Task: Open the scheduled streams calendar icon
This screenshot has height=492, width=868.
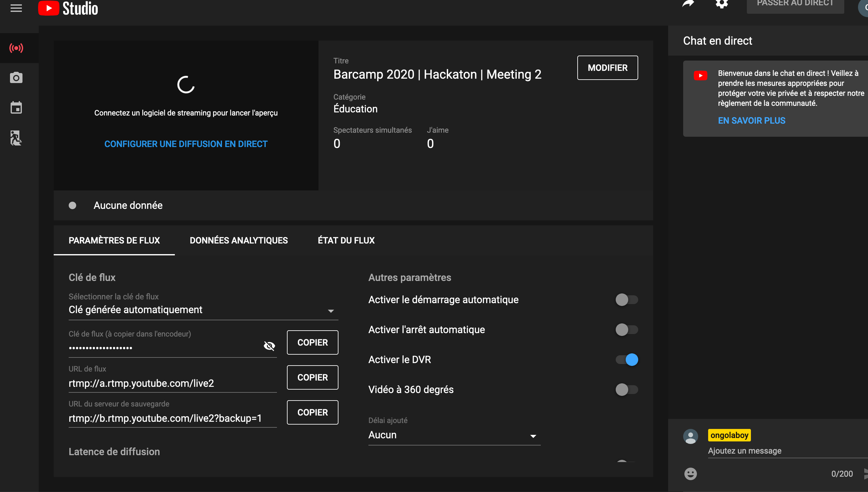Action: (x=16, y=108)
